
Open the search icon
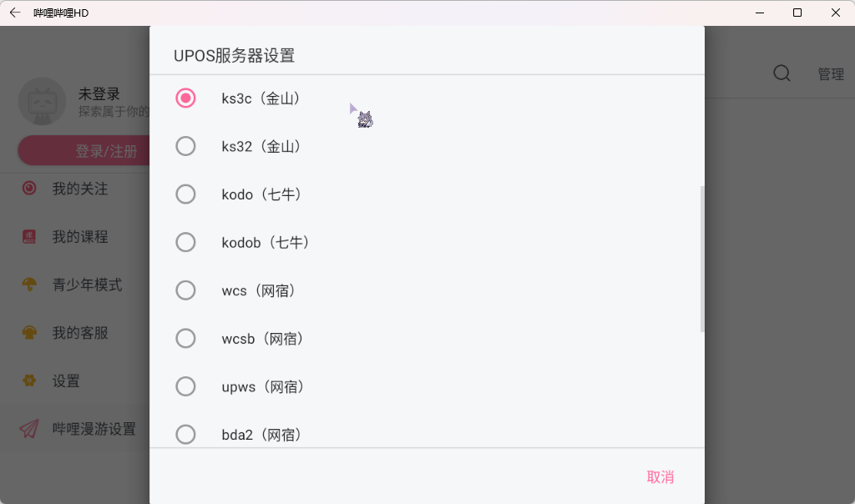coord(782,73)
